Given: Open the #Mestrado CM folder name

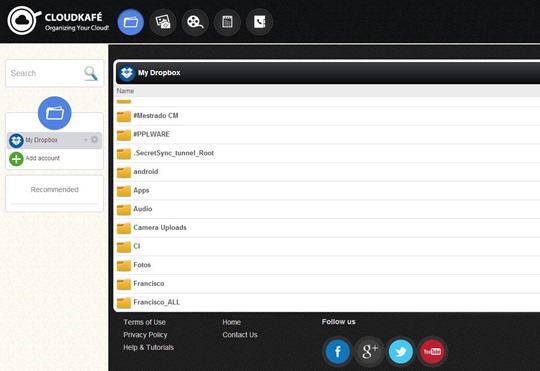Looking at the screenshot, I should [x=156, y=116].
